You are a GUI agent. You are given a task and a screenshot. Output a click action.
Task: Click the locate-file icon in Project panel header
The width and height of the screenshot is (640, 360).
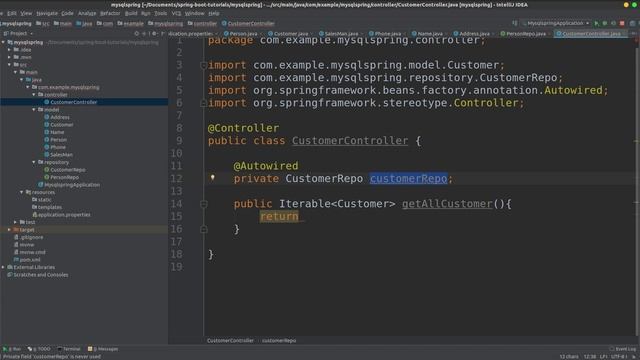[x=137, y=33]
